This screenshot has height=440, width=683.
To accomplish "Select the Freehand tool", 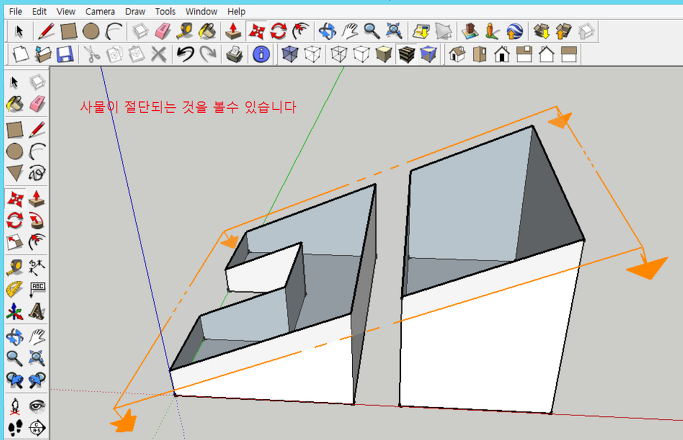I will pos(37,173).
